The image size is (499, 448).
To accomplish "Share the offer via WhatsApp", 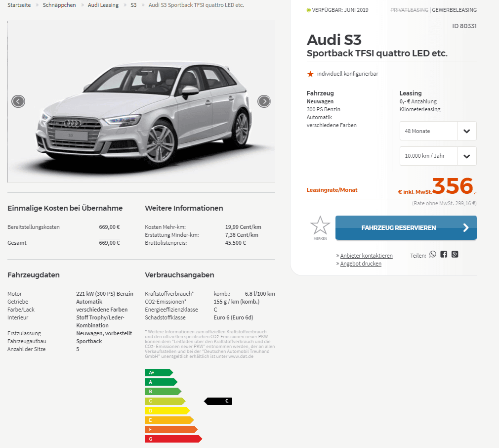I will 432,254.
